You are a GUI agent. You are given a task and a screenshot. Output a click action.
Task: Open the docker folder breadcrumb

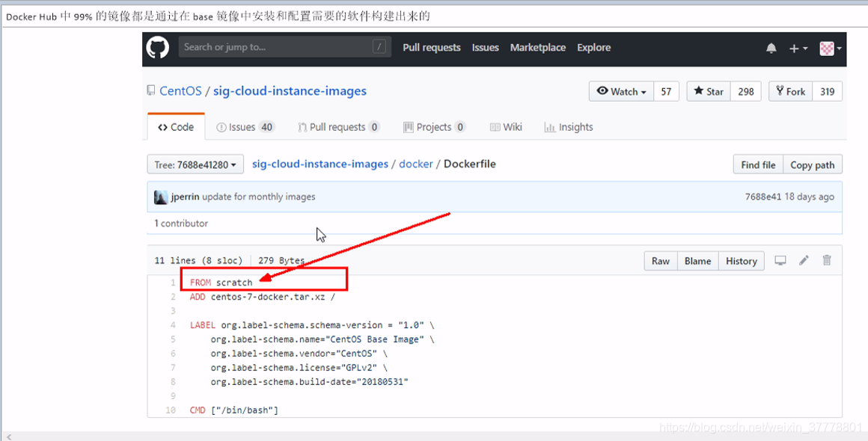(x=416, y=164)
